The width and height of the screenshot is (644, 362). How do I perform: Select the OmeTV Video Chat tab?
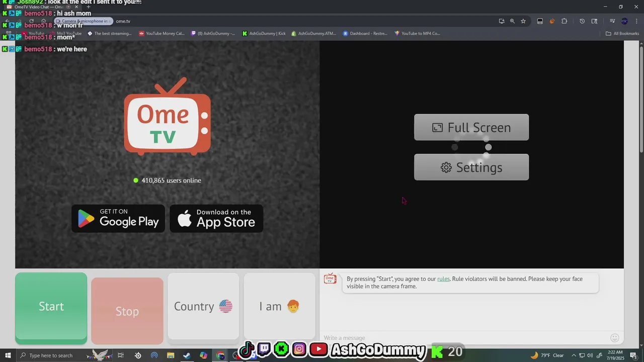pos(43,7)
